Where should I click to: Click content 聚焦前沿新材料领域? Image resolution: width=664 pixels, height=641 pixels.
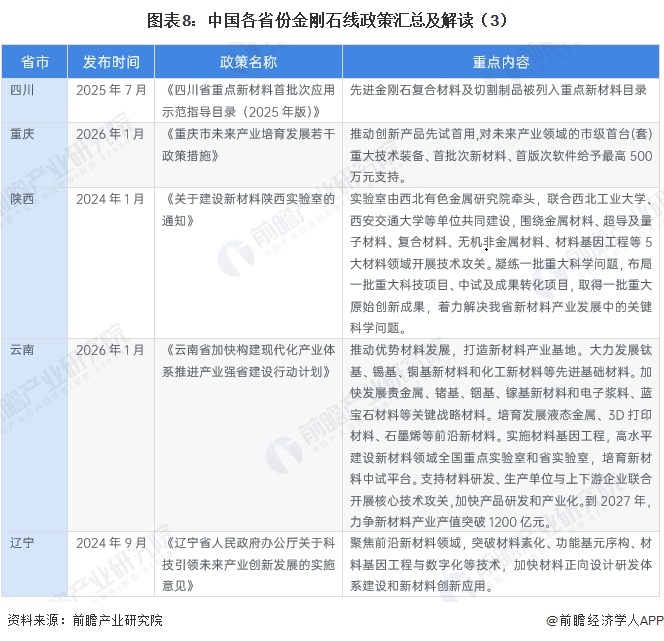(501, 564)
